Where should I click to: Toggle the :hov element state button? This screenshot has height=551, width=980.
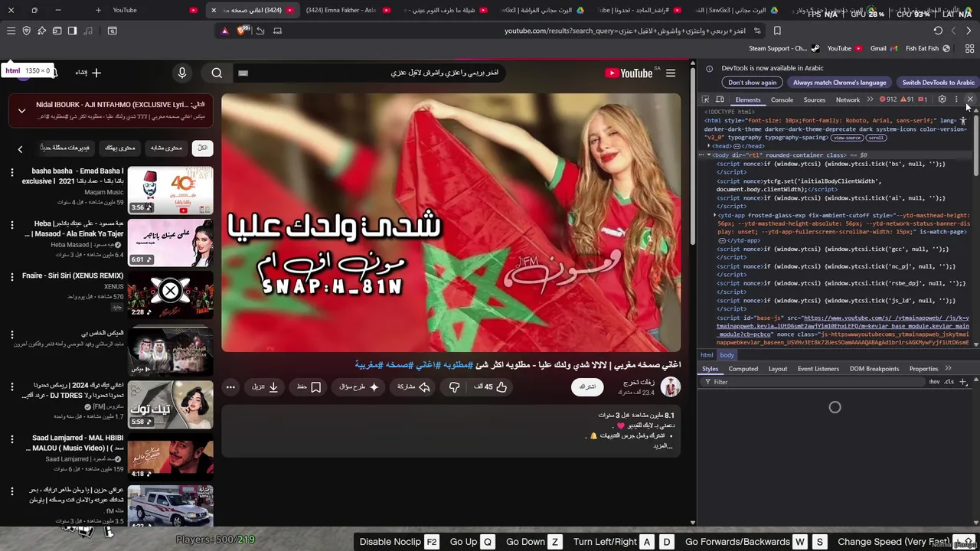[934, 382]
